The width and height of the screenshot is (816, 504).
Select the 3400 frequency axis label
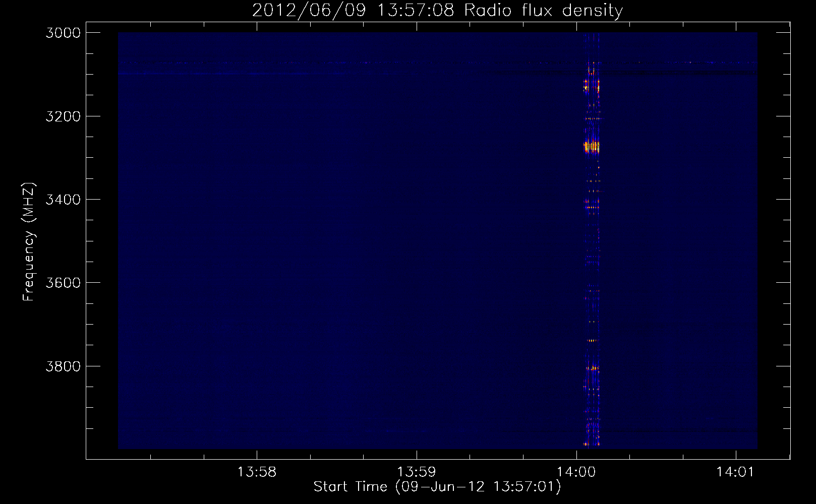point(63,200)
